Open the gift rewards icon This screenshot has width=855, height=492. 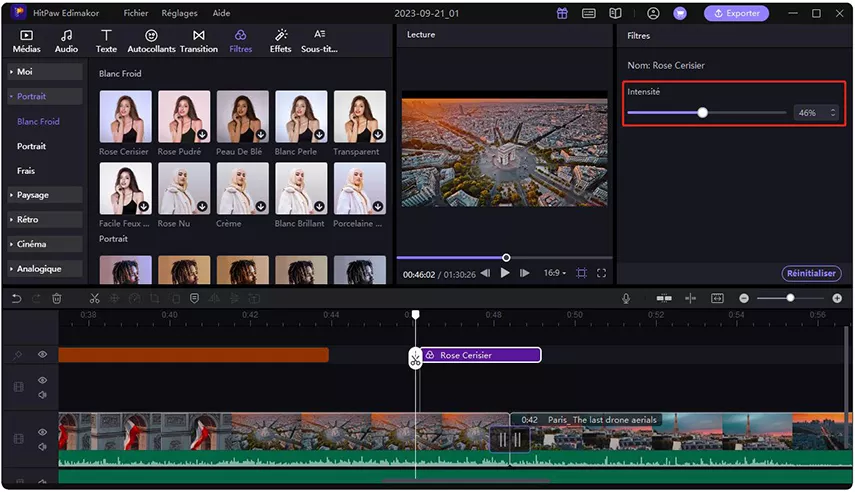point(562,14)
